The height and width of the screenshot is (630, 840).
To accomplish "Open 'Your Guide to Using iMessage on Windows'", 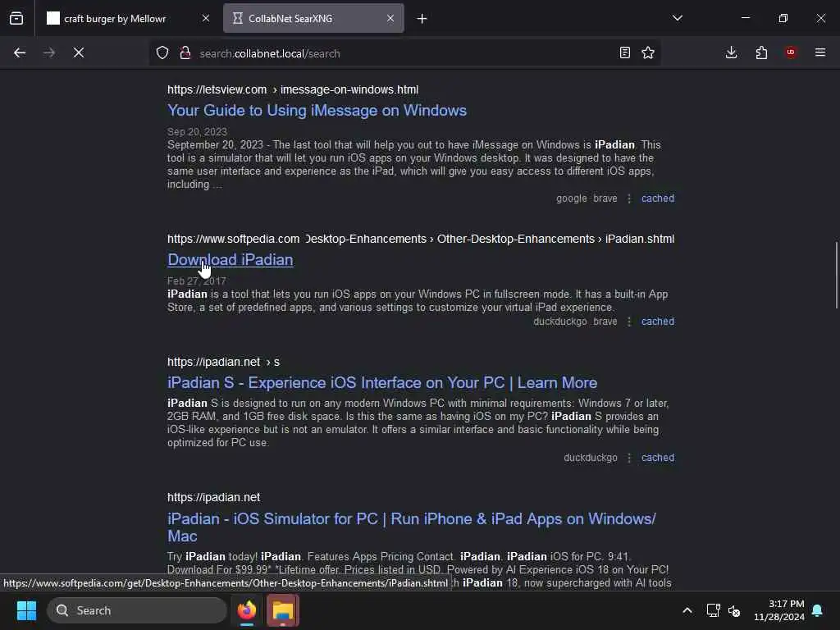I will pos(317,111).
